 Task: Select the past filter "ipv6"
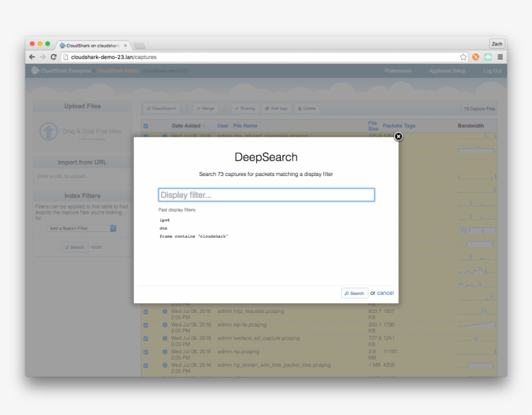coord(165,220)
